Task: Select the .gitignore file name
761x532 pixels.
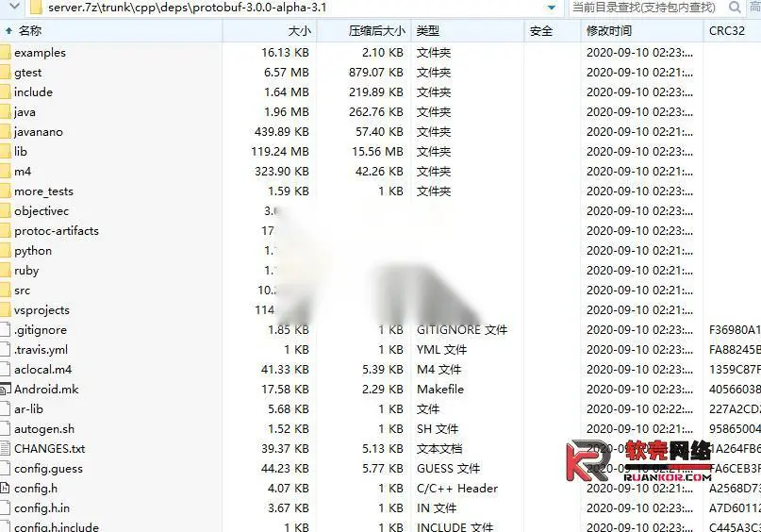Action: point(41,330)
